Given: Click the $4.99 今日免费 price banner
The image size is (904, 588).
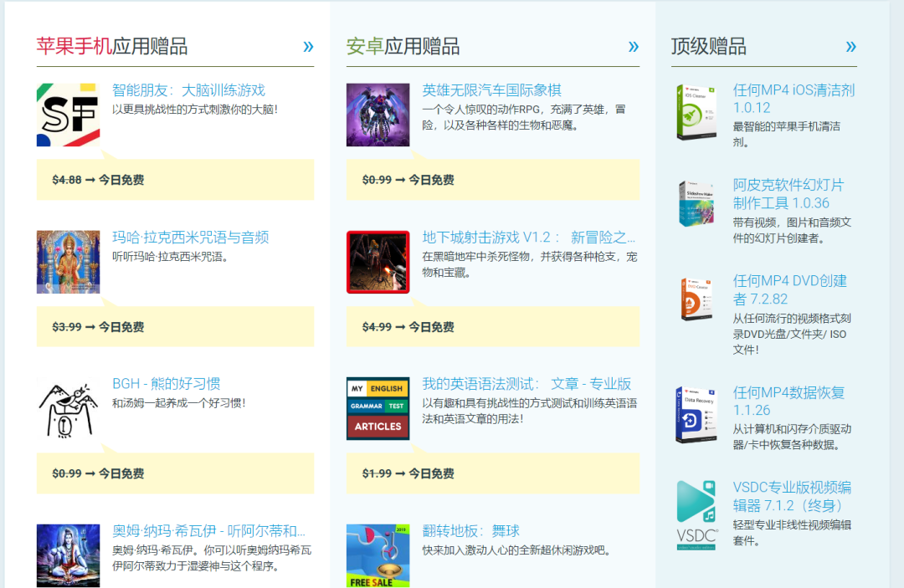Looking at the screenshot, I should pos(492,327).
